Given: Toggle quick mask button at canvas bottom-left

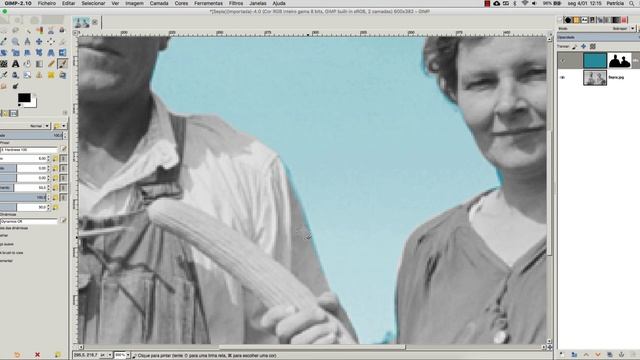Looking at the screenshot, I should click(x=75, y=347).
